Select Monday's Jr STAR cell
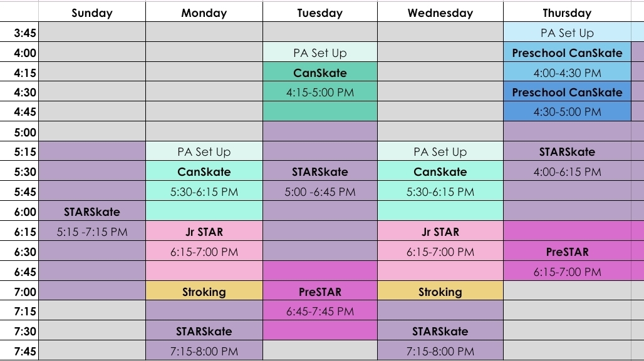This screenshot has height=361, width=644. pos(204,232)
